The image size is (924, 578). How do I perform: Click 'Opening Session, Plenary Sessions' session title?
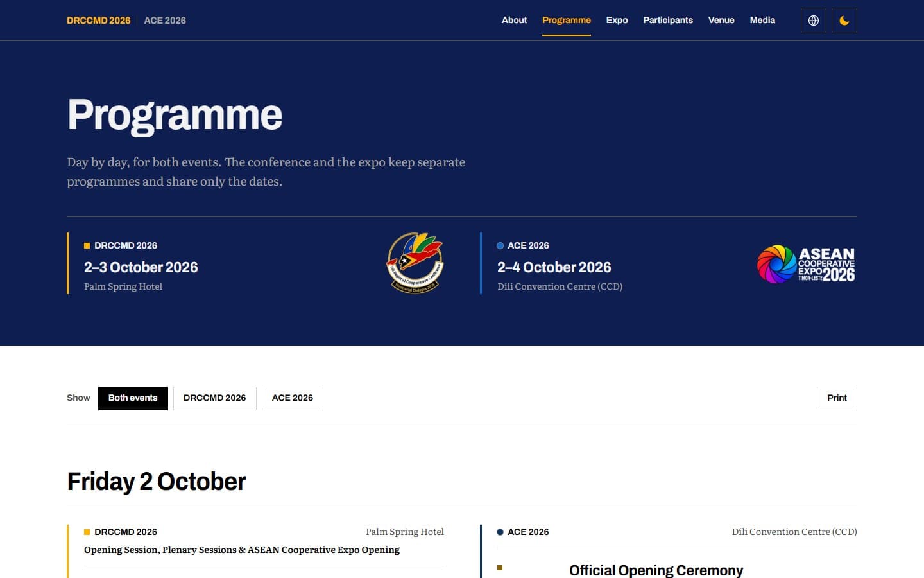point(242,550)
